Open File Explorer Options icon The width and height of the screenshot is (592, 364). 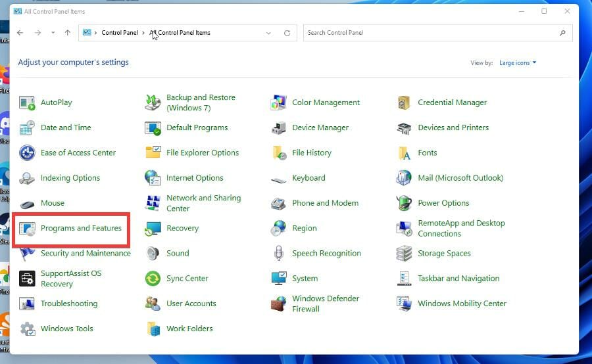[153, 153]
